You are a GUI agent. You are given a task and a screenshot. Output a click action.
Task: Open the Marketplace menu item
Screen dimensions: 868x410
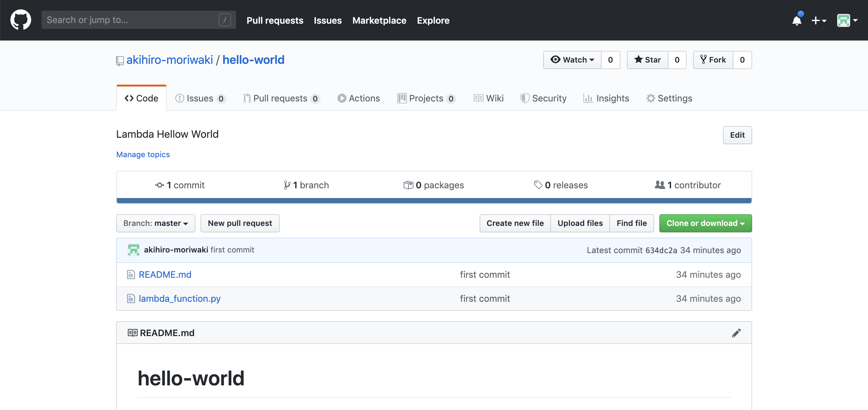coord(379,20)
